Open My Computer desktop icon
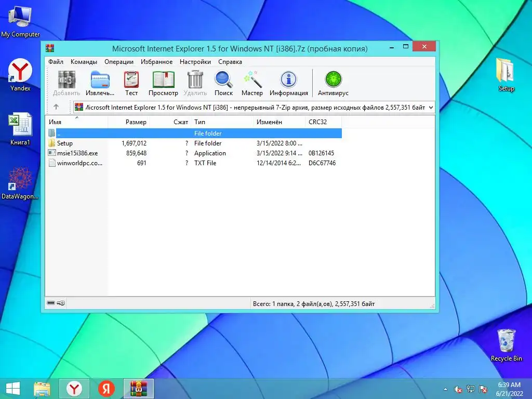Image resolution: width=532 pixels, height=399 pixels. click(x=20, y=22)
